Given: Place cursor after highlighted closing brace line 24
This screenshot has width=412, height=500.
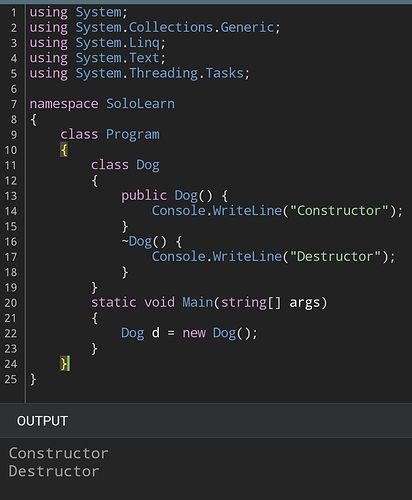Looking at the screenshot, I should coord(69,364).
